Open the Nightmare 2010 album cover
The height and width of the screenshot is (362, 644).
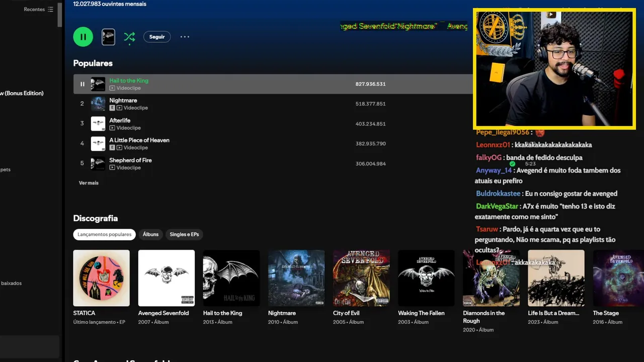point(296,278)
